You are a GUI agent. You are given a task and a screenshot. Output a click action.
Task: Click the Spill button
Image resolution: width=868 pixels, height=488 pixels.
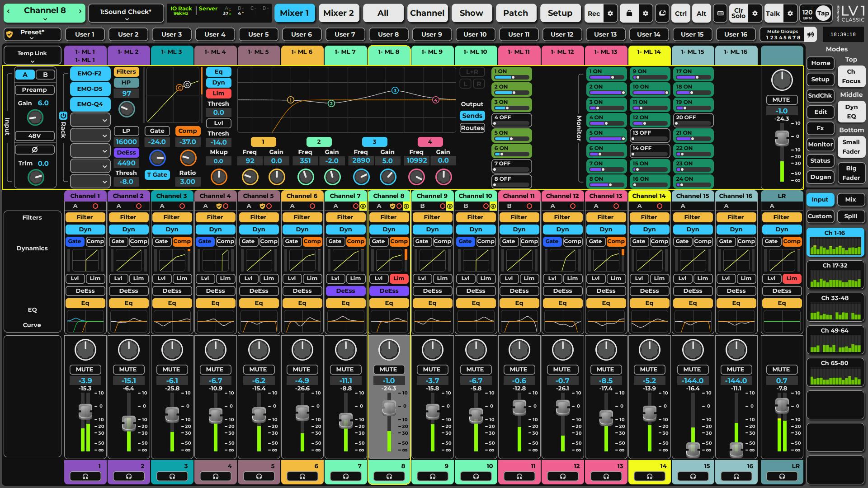850,216
